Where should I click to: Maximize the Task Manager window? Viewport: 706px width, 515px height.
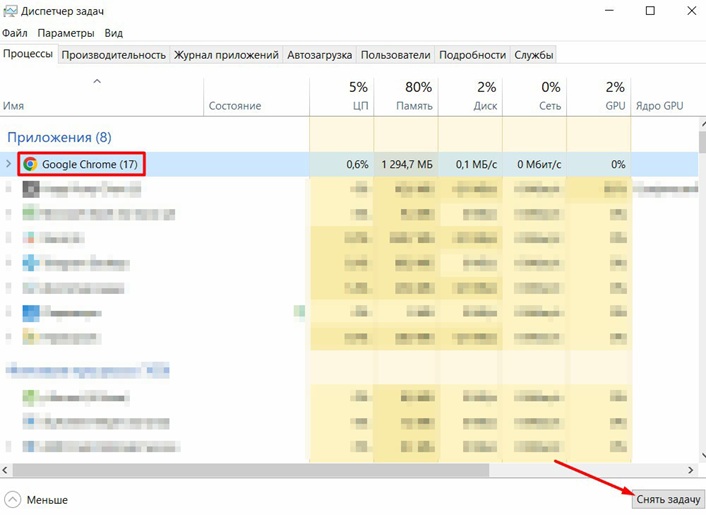click(650, 11)
